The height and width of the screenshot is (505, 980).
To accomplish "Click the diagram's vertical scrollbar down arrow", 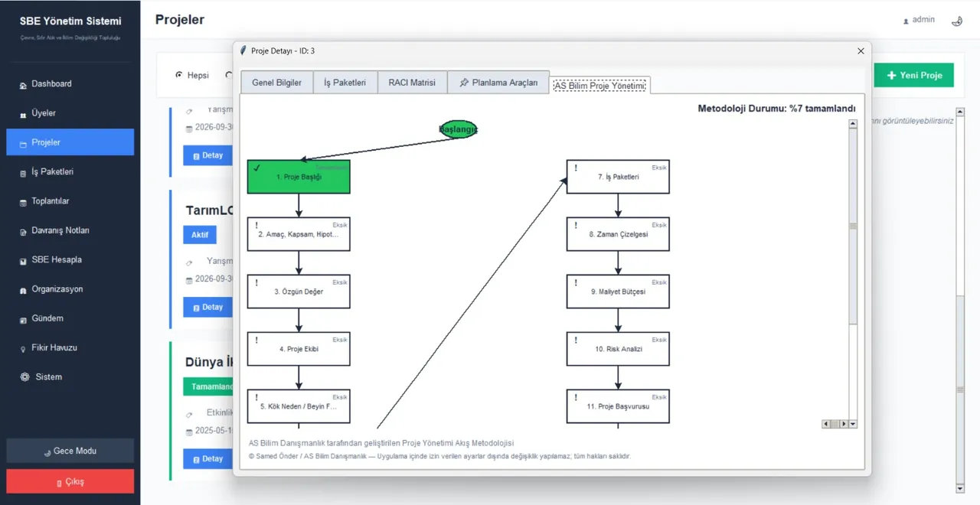I will tap(853, 424).
